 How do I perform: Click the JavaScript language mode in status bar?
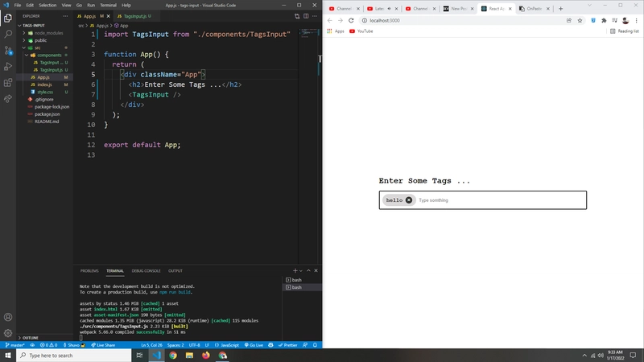click(229, 345)
